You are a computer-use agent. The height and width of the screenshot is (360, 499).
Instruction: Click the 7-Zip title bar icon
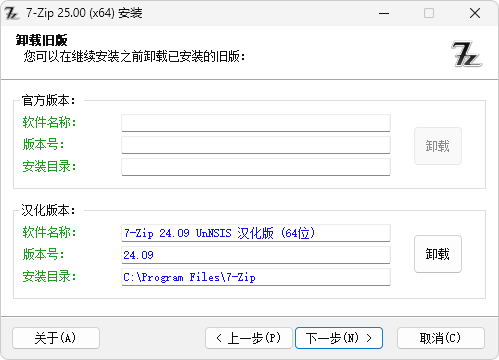click(11, 13)
